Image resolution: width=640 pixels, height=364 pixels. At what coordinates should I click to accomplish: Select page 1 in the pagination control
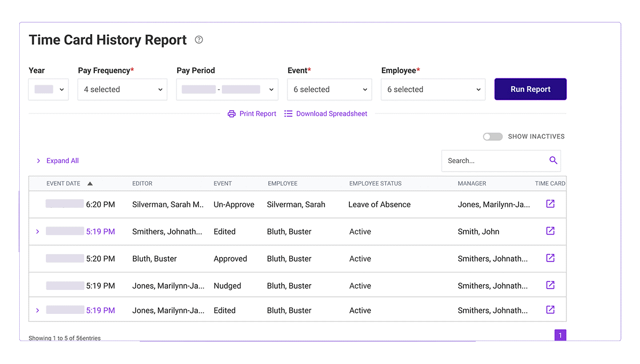coord(561,335)
